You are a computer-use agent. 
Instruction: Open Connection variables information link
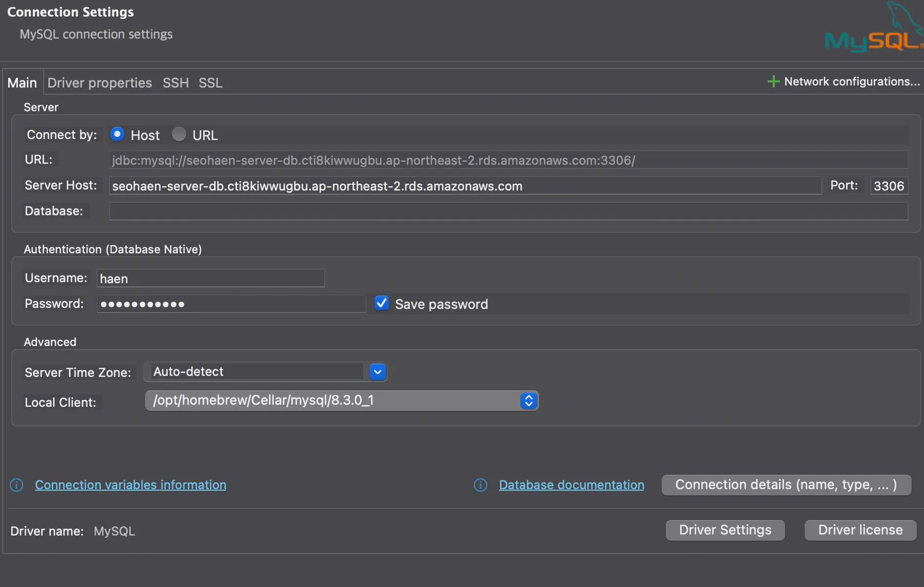pos(131,485)
